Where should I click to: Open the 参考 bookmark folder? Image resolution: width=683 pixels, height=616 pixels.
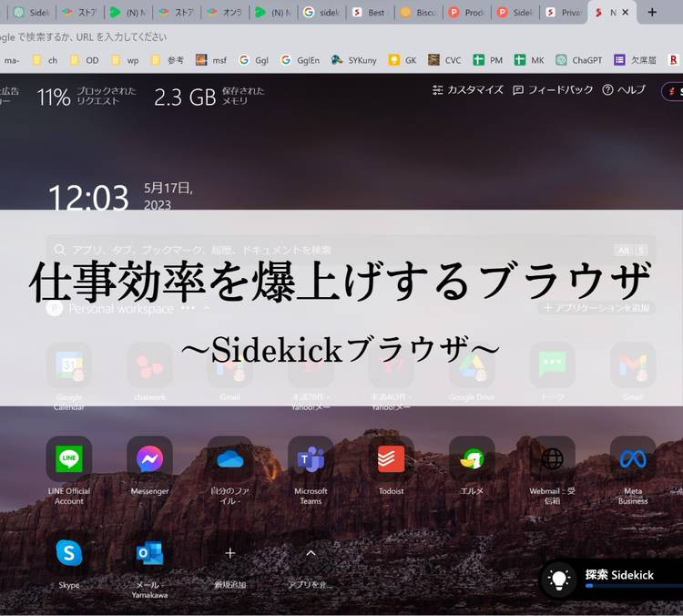point(168,60)
